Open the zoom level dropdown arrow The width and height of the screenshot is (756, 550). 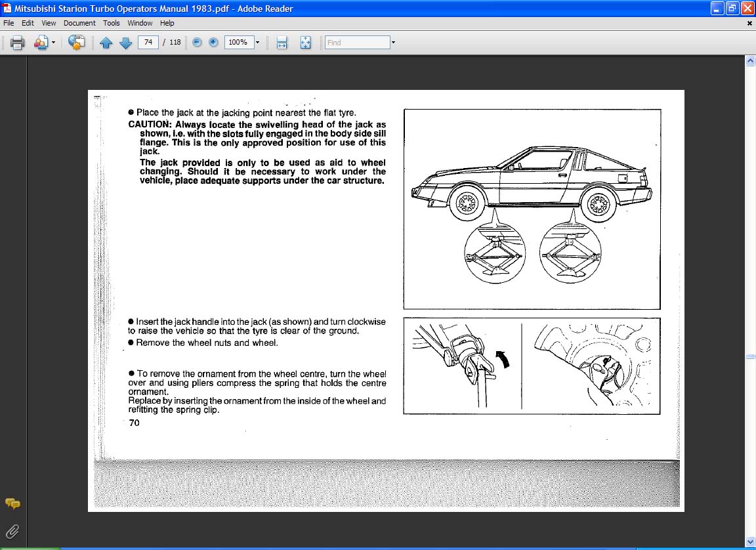257,43
